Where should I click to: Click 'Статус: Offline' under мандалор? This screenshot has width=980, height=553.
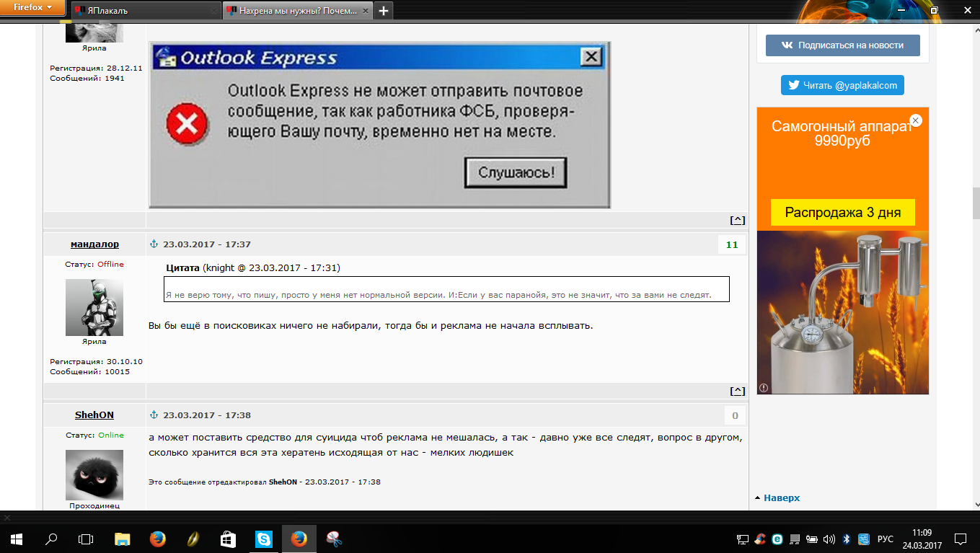click(94, 265)
